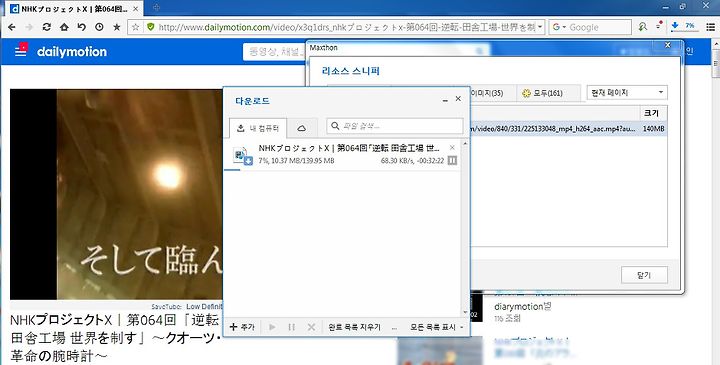Click the delete X in download footer

[311, 327]
